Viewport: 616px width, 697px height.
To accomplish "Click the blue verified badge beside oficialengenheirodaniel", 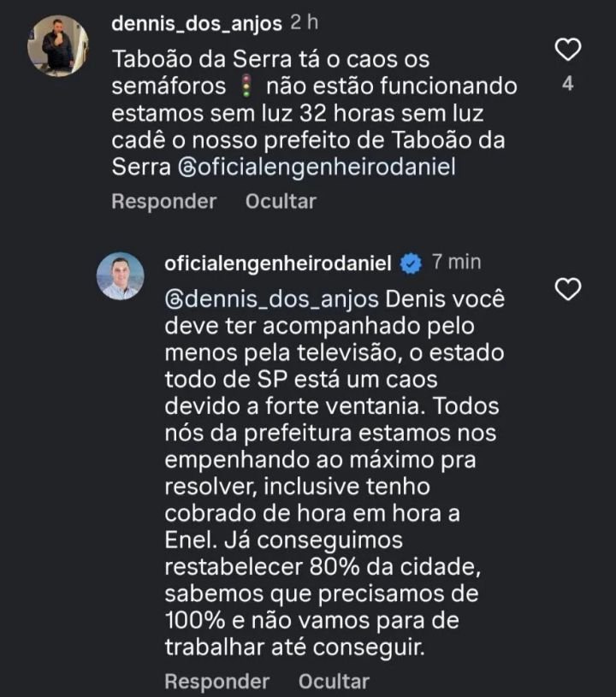I will pos(412,263).
